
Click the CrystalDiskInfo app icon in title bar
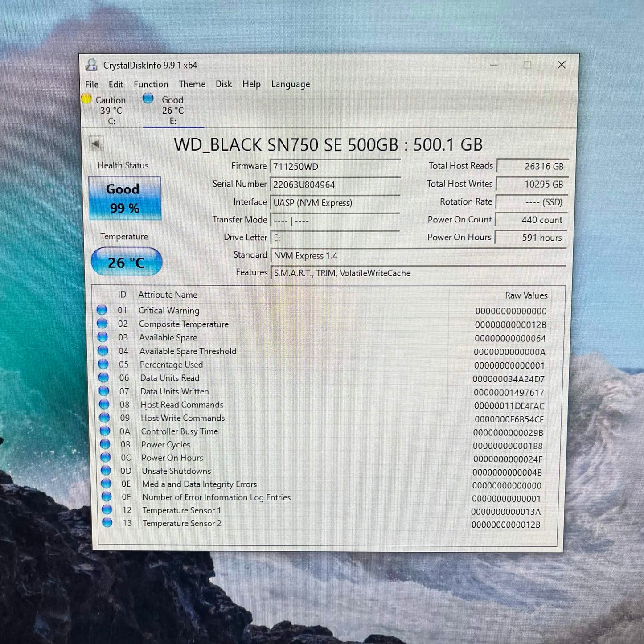point(91,65)
